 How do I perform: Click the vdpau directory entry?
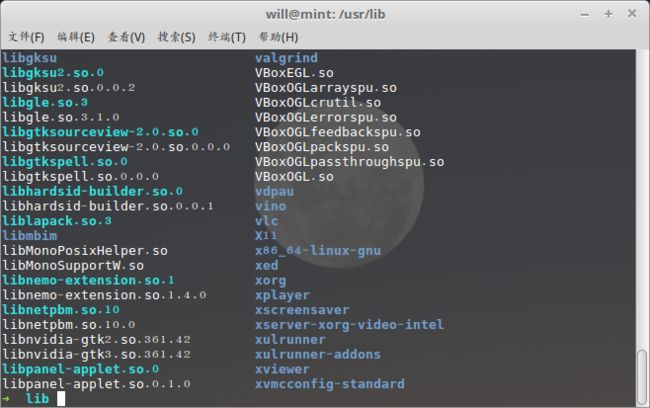[275, 192]
